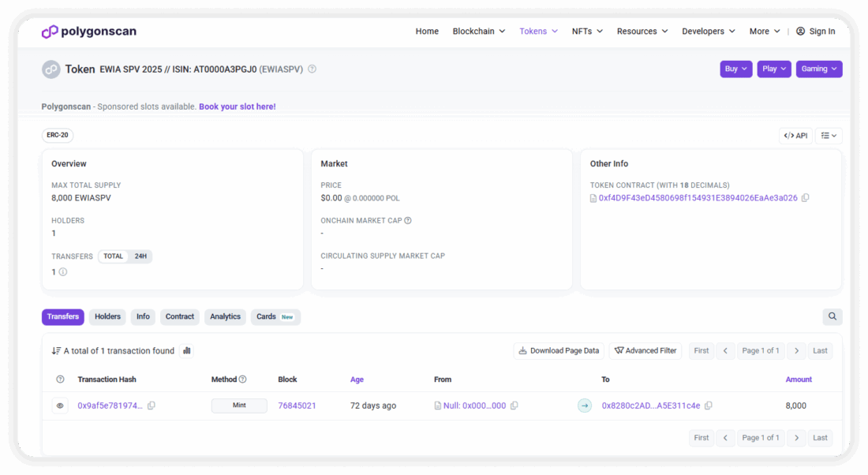This screenshot has width=868, height=475.
Task: Click the help icon next to token name
Action: (x=312, y=69)
